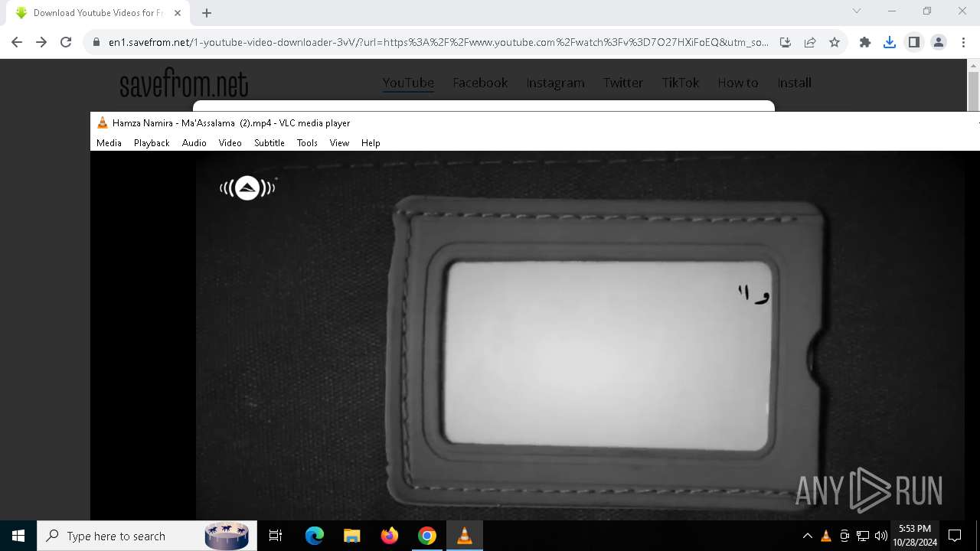Screen dimensions: 980x551
Task: Open the Instagram link on savefrom.net
Action: (555, 83)
